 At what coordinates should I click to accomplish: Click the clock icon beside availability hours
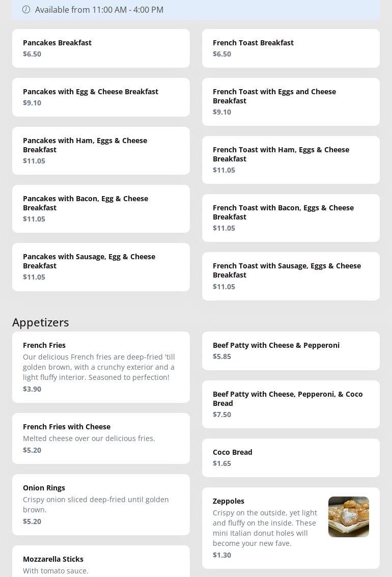[26, 10]
